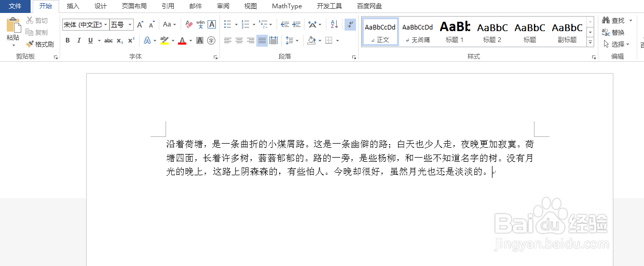
Task: Click the Cut (剪切) button
Action: point(37,20)
